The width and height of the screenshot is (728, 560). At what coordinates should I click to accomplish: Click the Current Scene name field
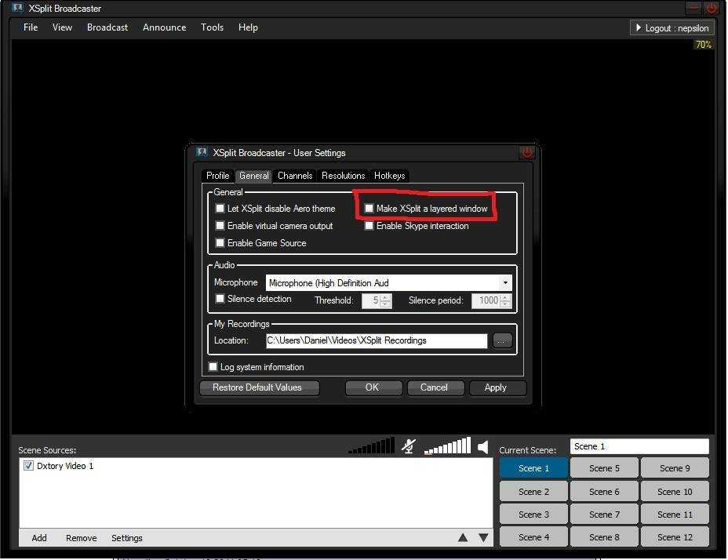point(640,446)
